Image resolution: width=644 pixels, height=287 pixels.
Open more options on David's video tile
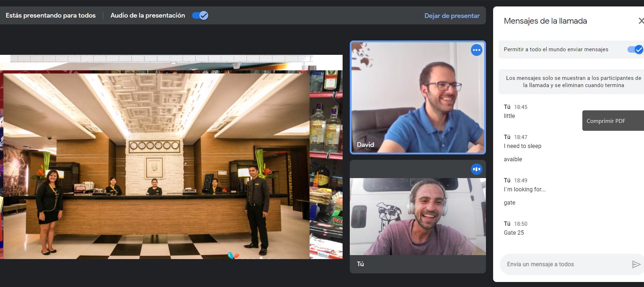[476, 50]
